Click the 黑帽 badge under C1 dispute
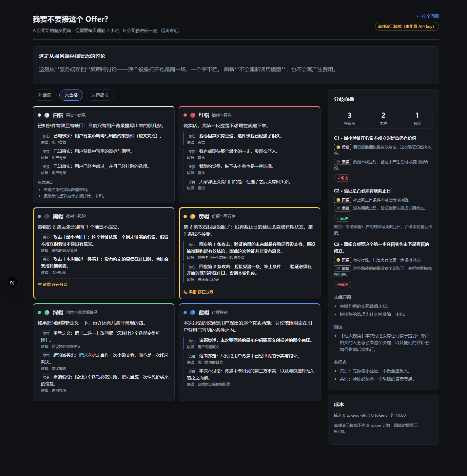 click(342, 162)
